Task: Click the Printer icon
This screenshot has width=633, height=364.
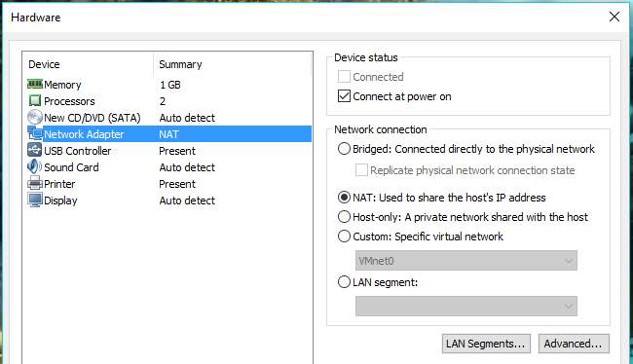Action: coord(35,184)
